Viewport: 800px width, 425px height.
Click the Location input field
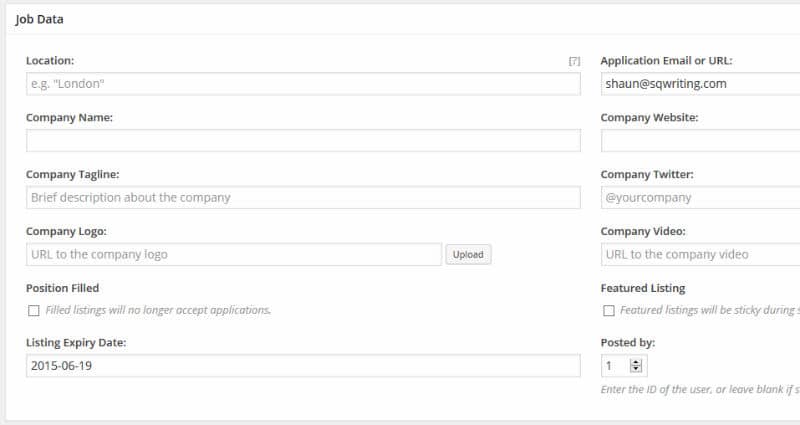pyautogui.click(x=303, y=84)
